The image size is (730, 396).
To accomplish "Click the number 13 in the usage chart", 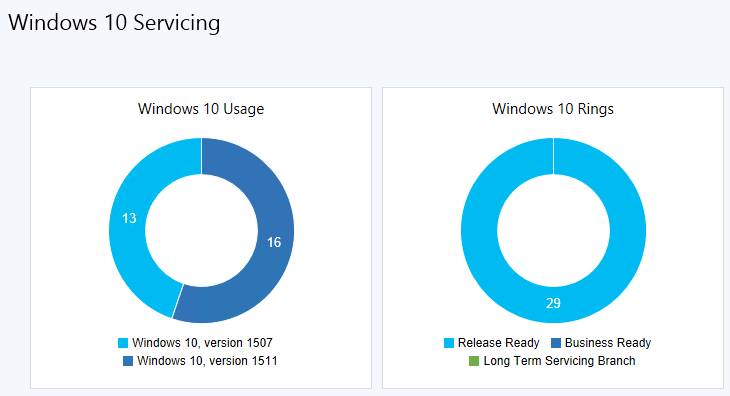I will [x=129, y=218].
